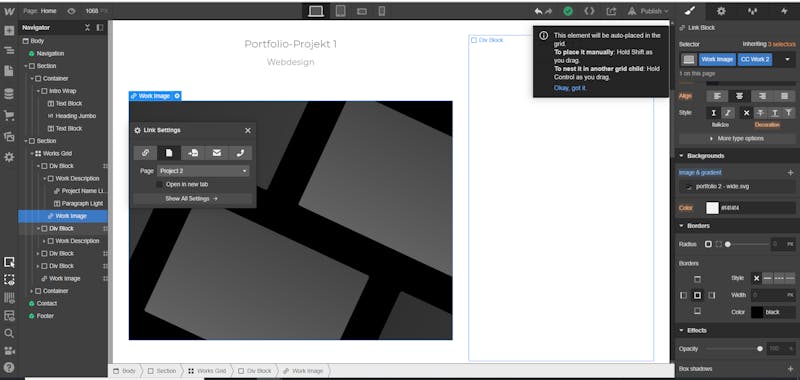The image size is (800, 380).
Task: Open the code export brackets icon
Action: point(589,11)
